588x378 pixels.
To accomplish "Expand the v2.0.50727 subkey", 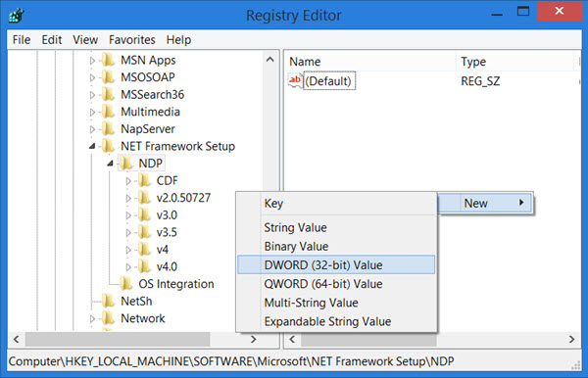I will [128, 198].
